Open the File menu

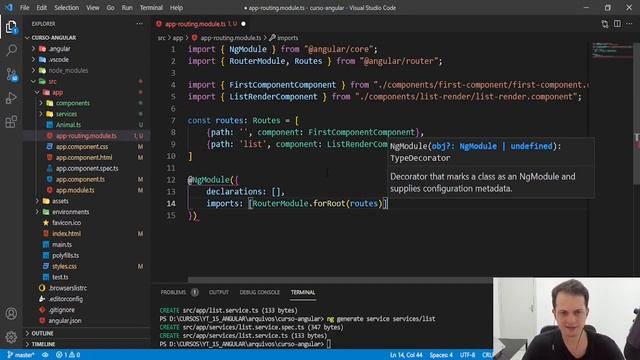pos(24,7)
